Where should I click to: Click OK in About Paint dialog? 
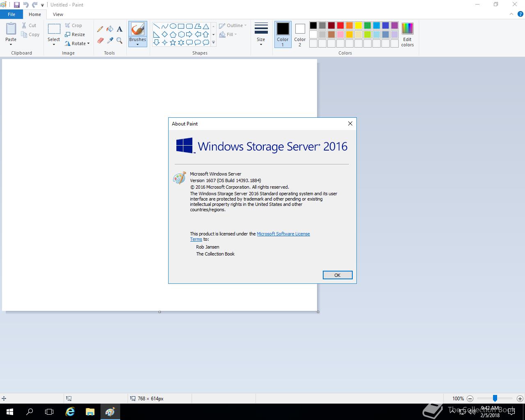coord(338,275)
